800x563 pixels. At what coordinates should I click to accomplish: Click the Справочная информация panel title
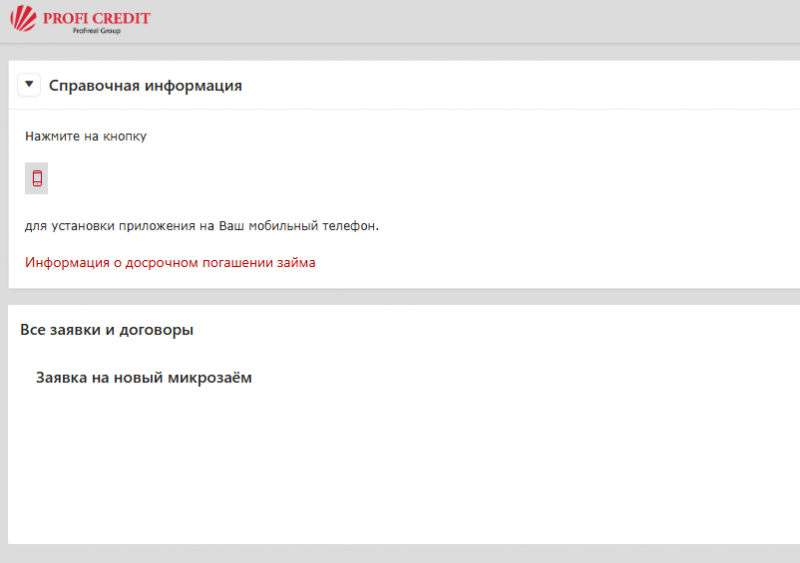[145, 86]
